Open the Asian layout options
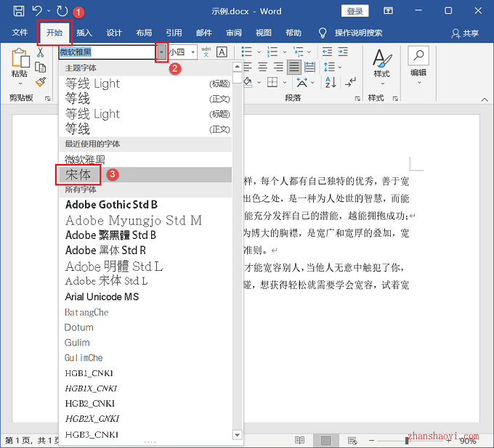 click(301, 83)
